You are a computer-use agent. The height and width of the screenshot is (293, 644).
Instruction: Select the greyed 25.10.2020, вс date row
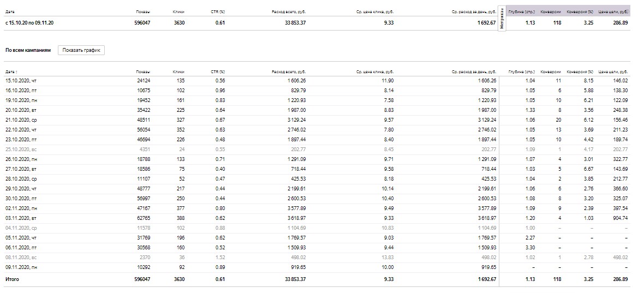click(x=21, y=149)
